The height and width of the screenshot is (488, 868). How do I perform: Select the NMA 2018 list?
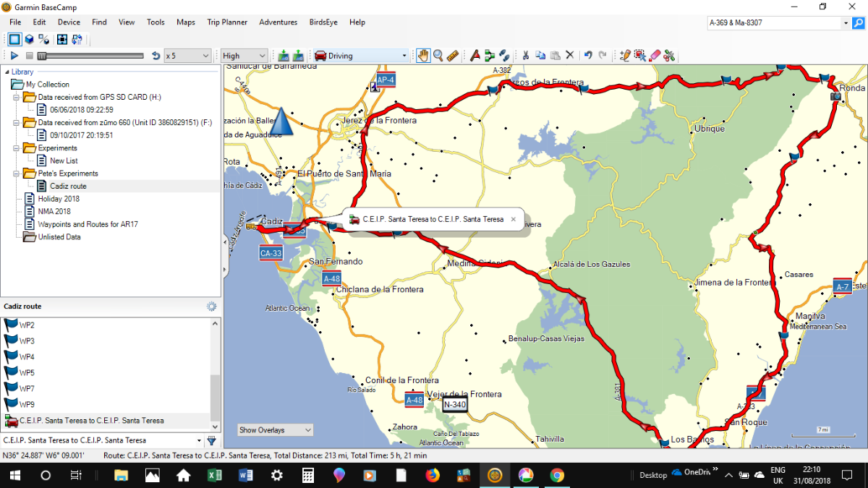[x=54, y=211]
